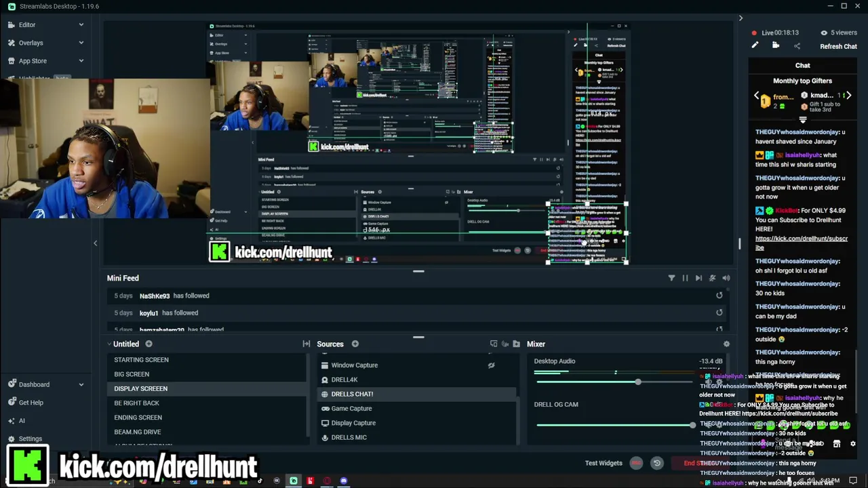Click the replay buffer icon
This screenshot has height=488, width=868.
click(656, 464)
